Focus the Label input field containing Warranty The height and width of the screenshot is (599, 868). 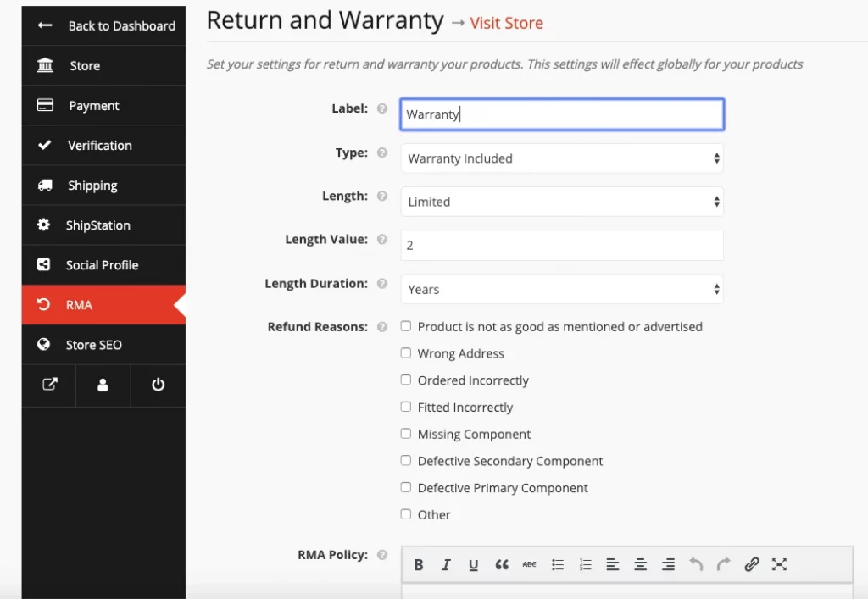click(562, 114)
